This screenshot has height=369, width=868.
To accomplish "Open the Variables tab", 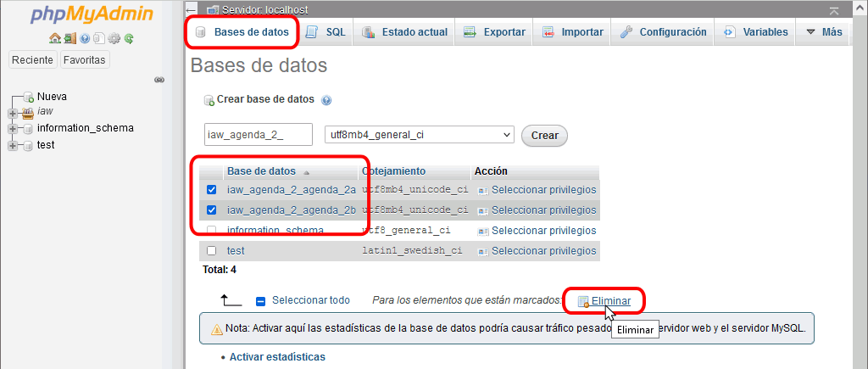I will 755,32.
